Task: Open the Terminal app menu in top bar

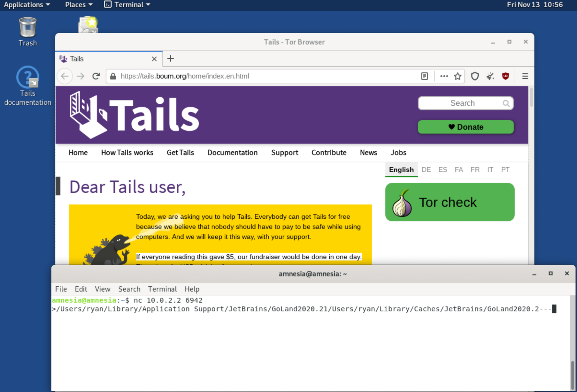Action: click(x=127, y=5)
